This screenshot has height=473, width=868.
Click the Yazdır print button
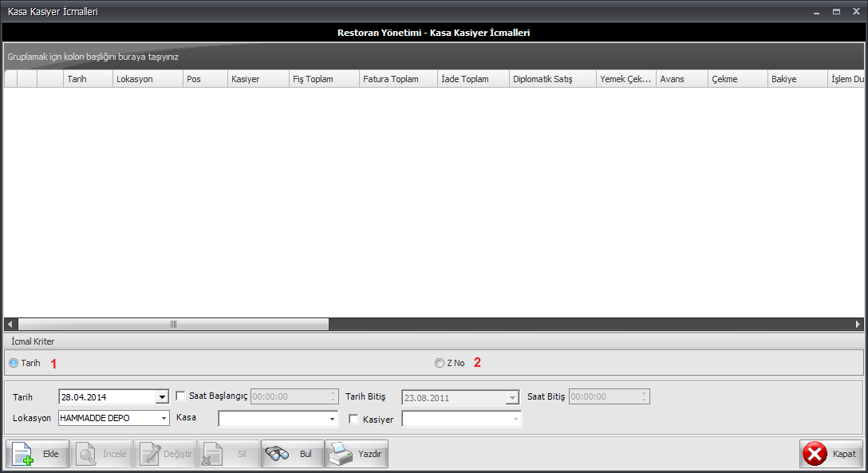tap(357, 454)
